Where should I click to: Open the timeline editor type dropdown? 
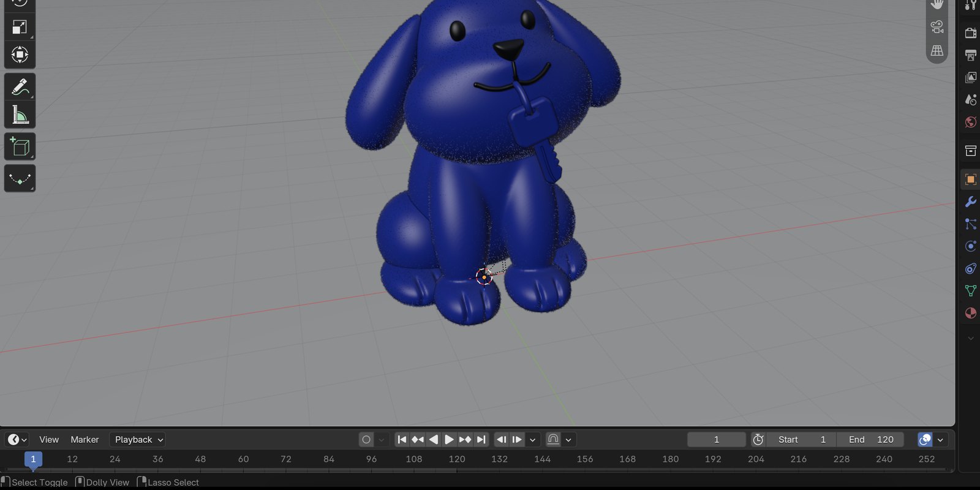[17, 440]
